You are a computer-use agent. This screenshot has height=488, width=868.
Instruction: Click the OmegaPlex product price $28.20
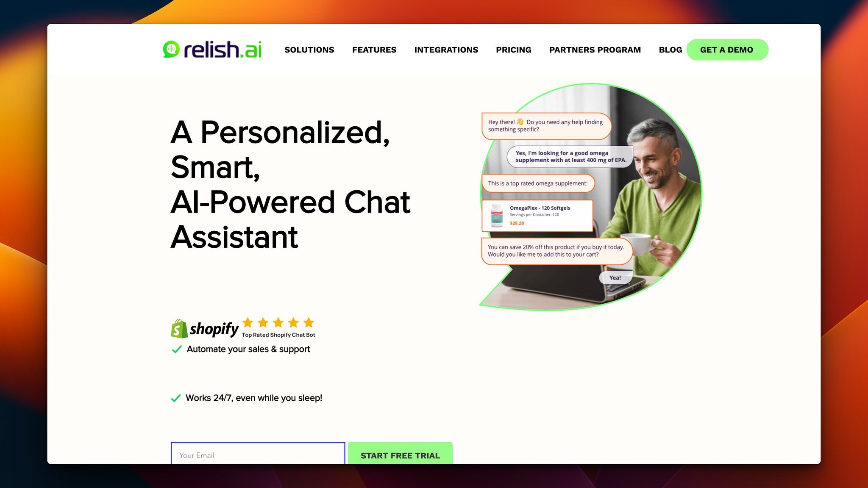pos(517,223)
